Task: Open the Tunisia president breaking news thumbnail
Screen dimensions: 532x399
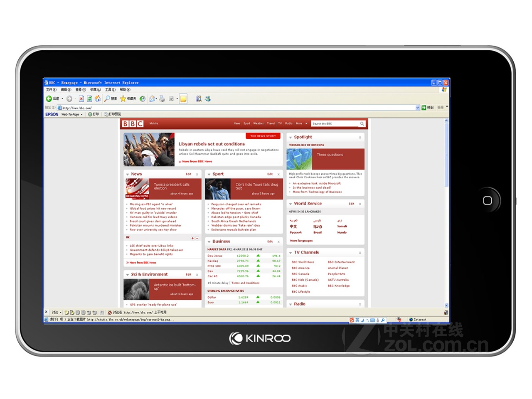Action: click(x=137, y=189)
